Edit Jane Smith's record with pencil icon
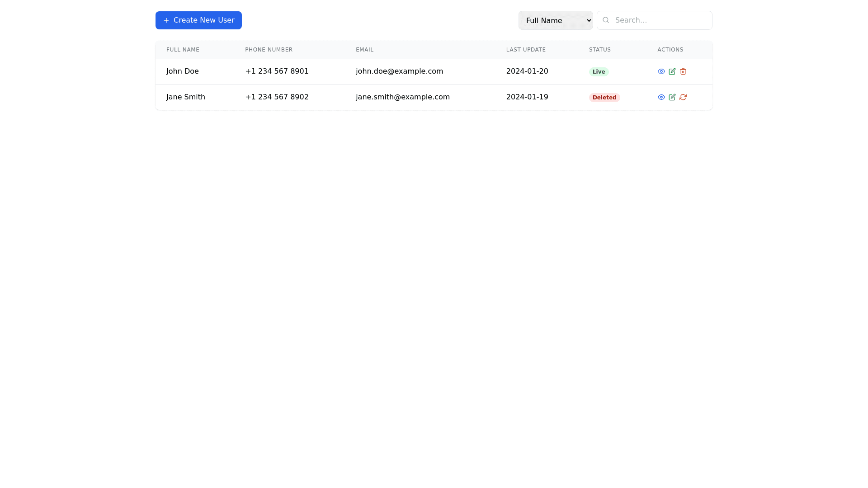Screen dimensions: 868x488 tap(672, 97)
